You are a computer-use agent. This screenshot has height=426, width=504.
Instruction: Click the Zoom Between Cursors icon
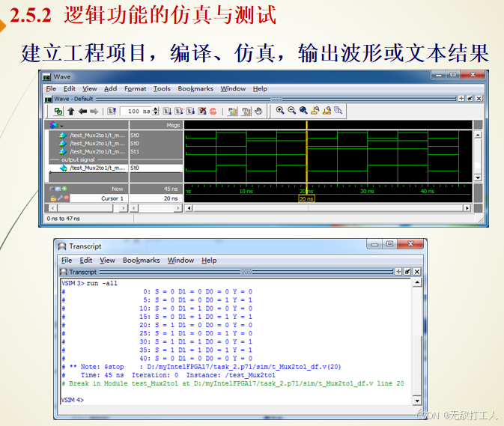tap(327, 111)
